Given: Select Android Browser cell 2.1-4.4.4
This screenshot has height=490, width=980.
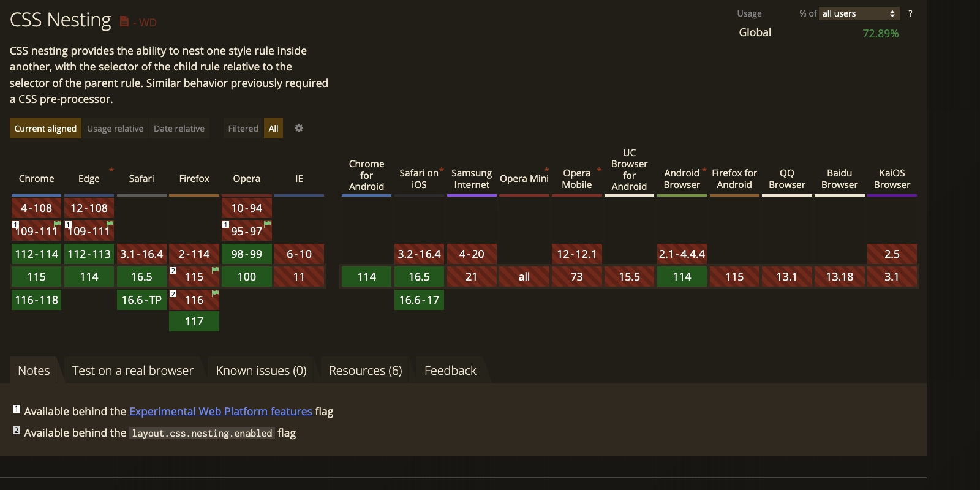Looking at the screenshot, I should pyautogui.click(x=682, y=254).
